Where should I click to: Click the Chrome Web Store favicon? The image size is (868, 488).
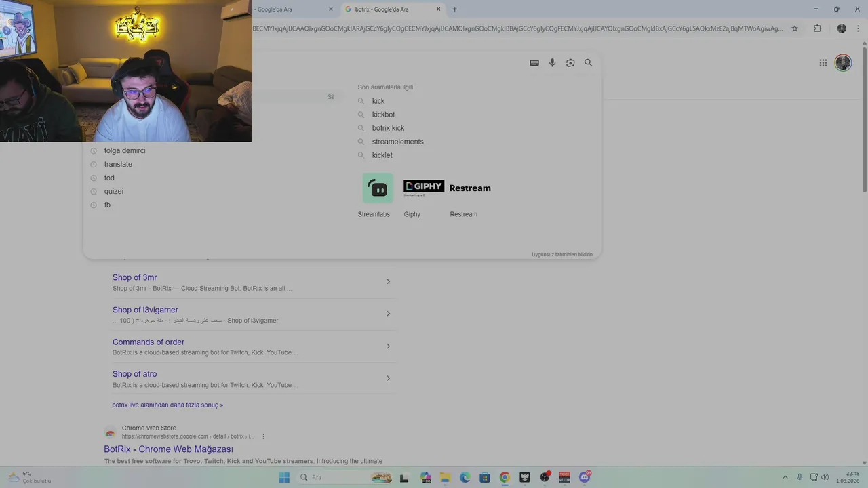pos(110,432)
